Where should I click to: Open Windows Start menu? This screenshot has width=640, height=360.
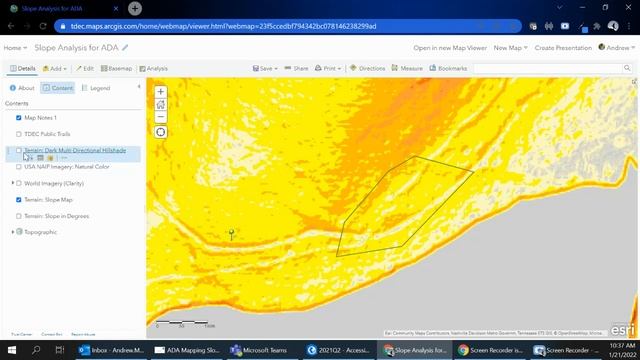click(x=12, y=350)
